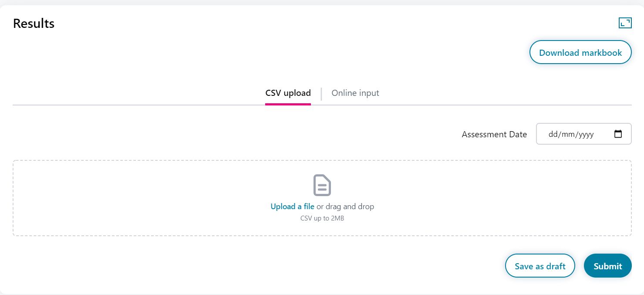The width and height of the screenshot is (644, 295).
Task: Expand the Results panel to fullscreen
Action: (625, 23)
